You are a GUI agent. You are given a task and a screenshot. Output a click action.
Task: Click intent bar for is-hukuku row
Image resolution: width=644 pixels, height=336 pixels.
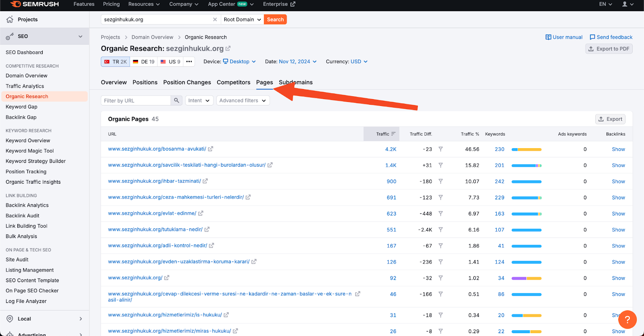tap(526, 315)
